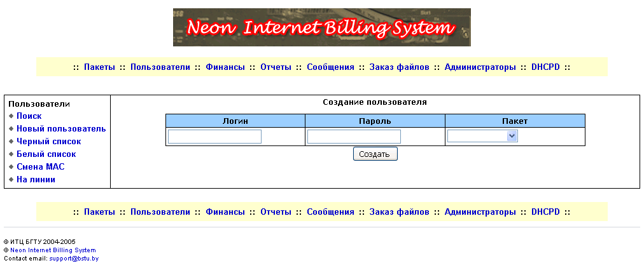Focus the Пароль input field
The width and height of the screenshot is (644, 263).
coord(354,137)
